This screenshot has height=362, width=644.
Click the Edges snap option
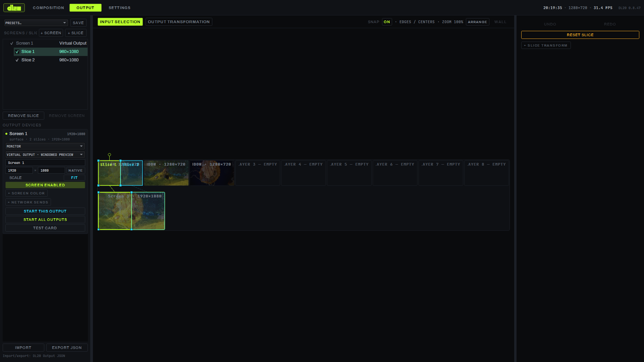[405, 22]
